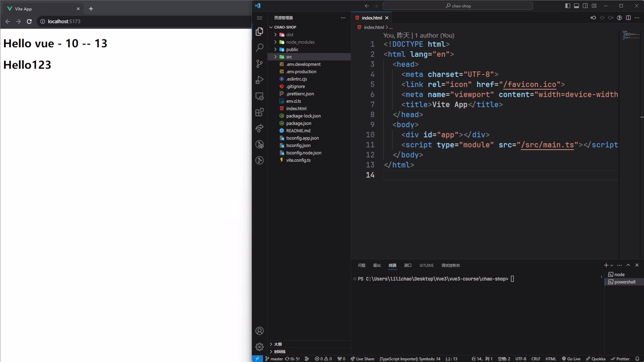Open the Extensions view icon
The height and width of the screenshot is (362, 644).
(259, 112)
